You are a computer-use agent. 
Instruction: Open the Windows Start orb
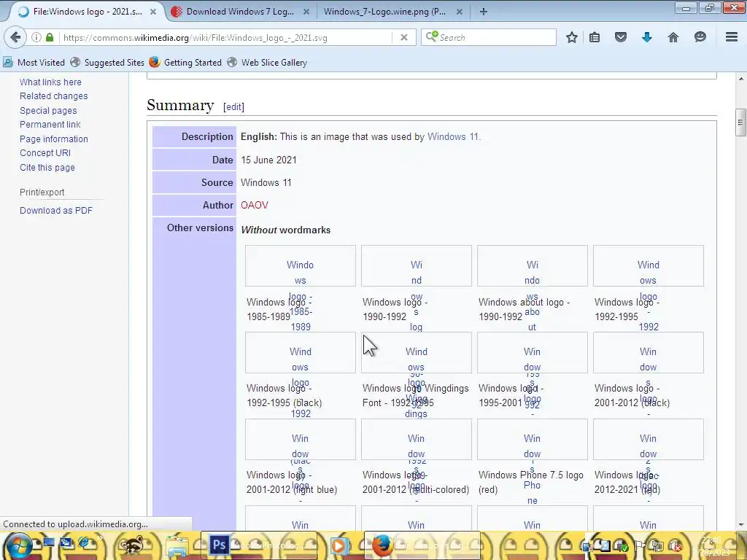[x=18, y=545]
